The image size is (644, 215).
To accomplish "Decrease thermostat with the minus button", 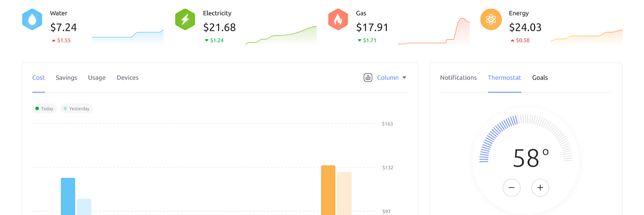I will [512, 187].
